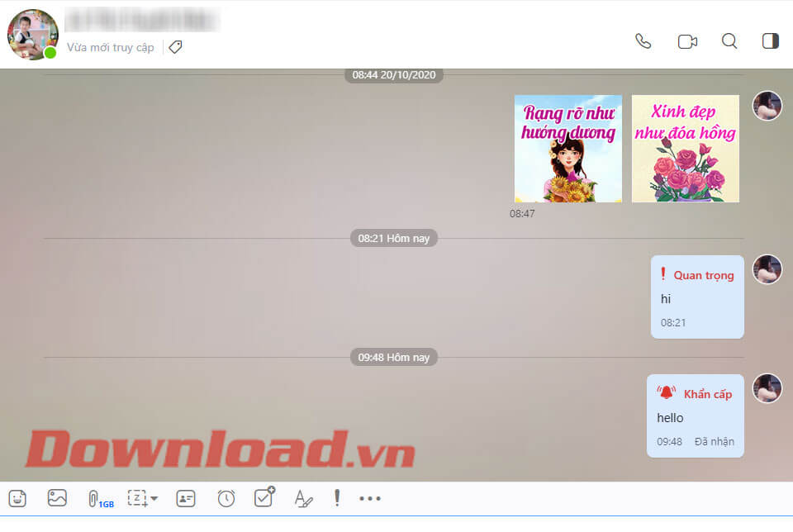This screenshot has height=532, width=793.
Task: Open the text formatting tool
Action: [303, 498]
